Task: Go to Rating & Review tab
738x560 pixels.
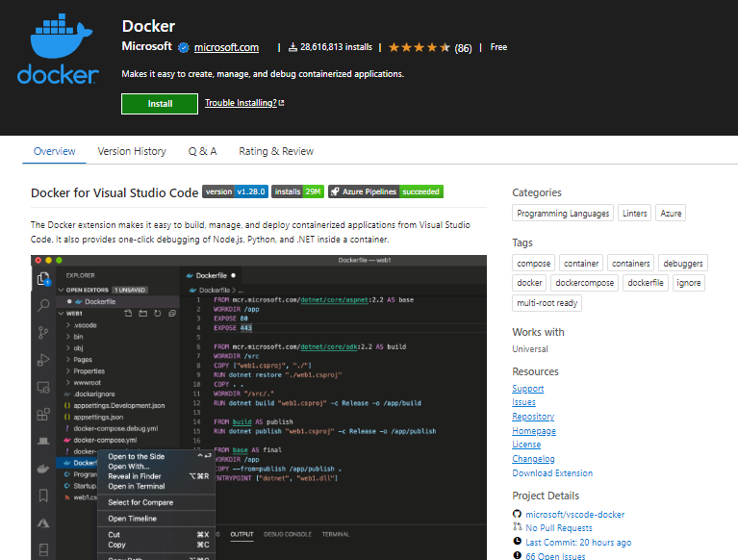Action: click(x=276, y=151)
